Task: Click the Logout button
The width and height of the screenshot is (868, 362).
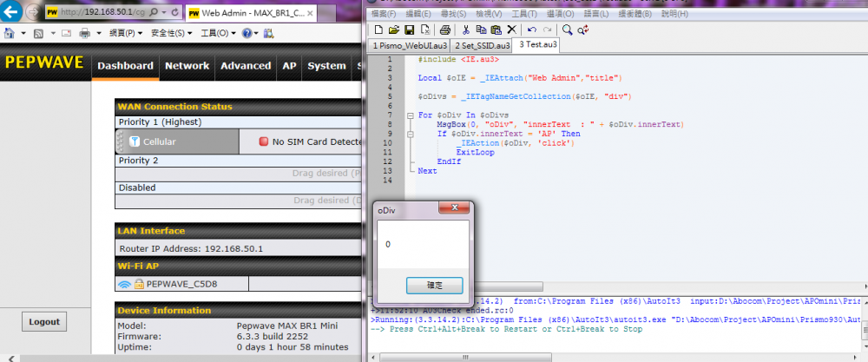Action: pyautogui.click(x=43, y=321)
